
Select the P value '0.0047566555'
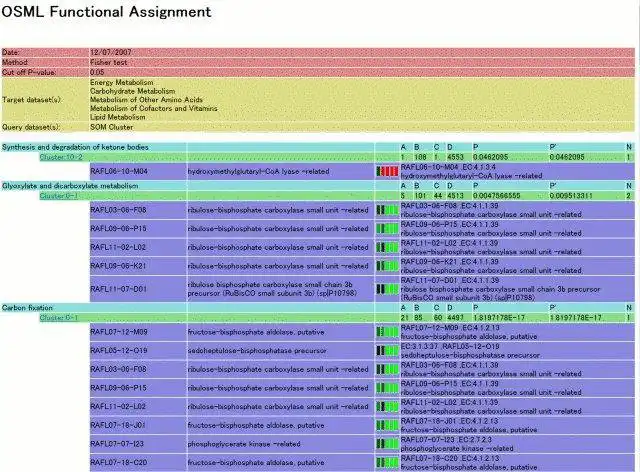(x=497, y=196)
